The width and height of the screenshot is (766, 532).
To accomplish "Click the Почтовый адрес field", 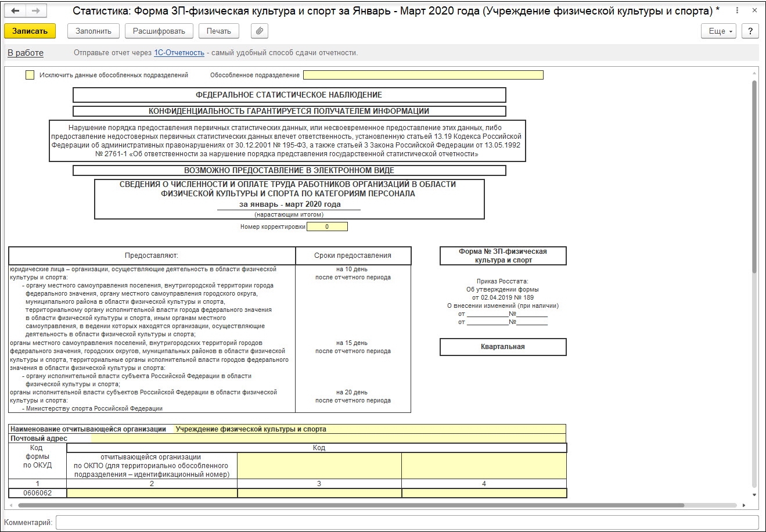I will pos(328,438).
